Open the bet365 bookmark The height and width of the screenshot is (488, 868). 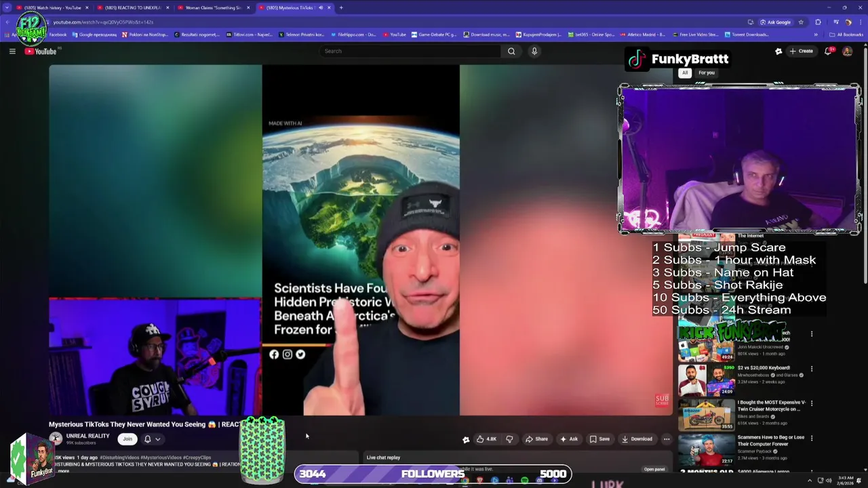(591, 35)
